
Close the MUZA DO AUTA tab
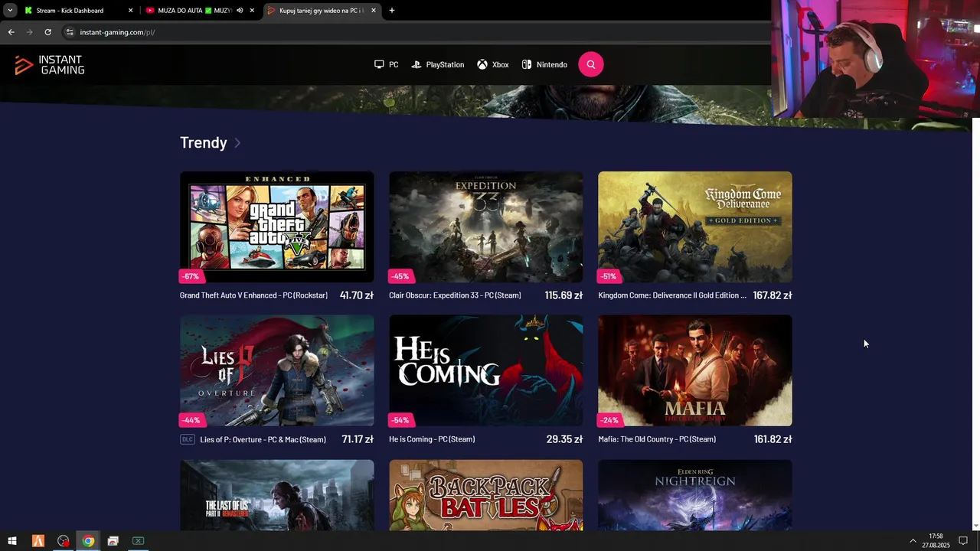point(252,11)
